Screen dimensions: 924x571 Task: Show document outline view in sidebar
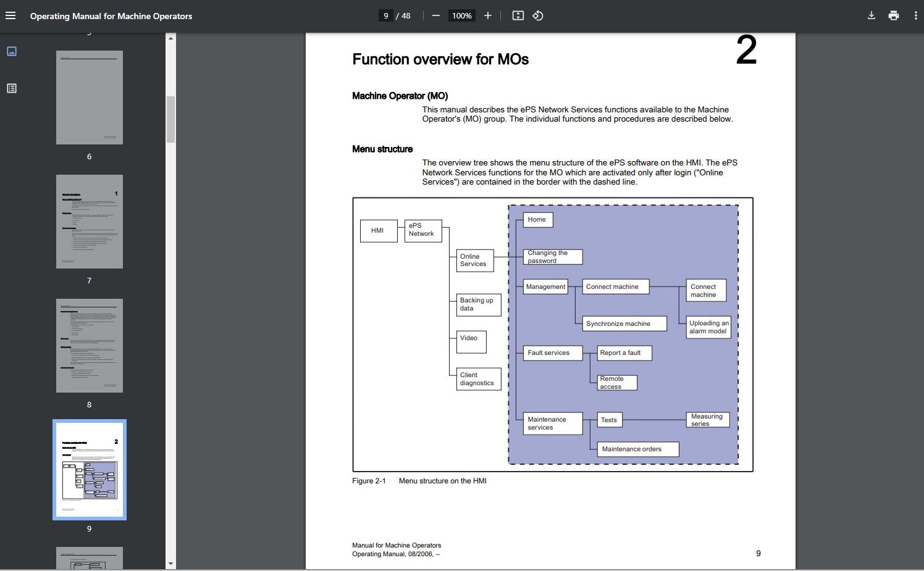coord(12,88)
